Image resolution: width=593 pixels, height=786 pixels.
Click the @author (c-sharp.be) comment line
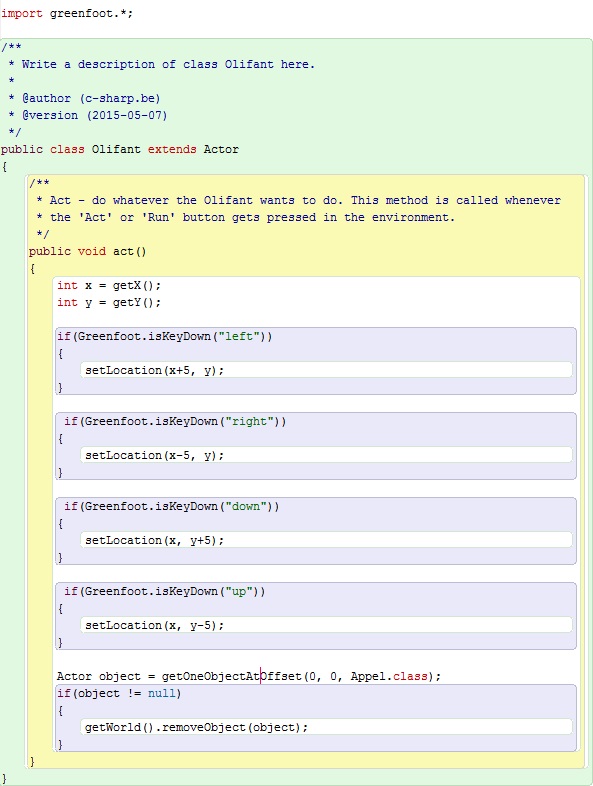[x=85, y=98]
